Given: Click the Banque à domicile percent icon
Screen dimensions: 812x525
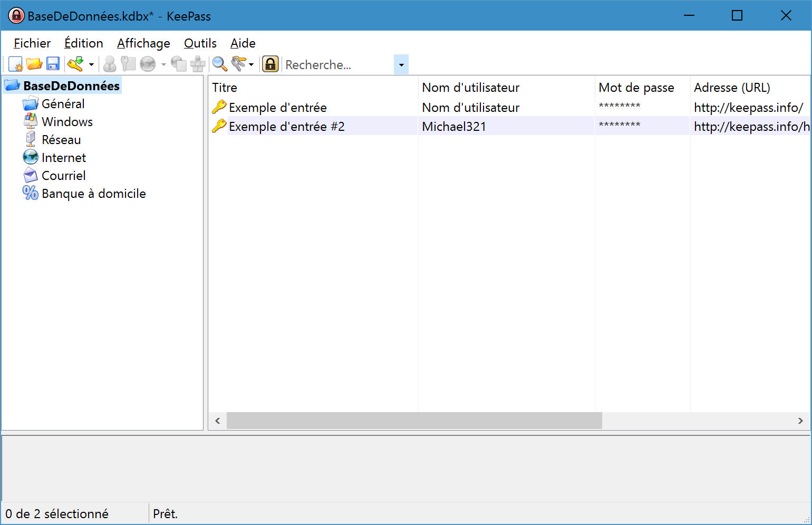Looking at the screenshot, I should (31, 193).
